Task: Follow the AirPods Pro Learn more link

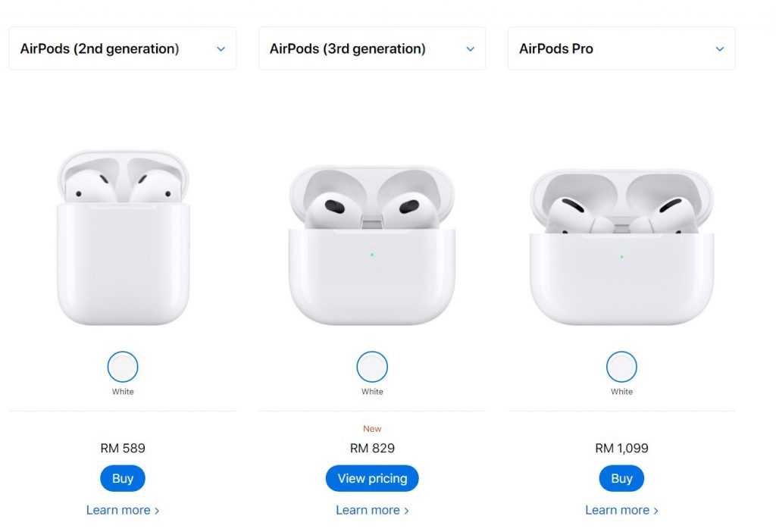Action: [621, 510]
